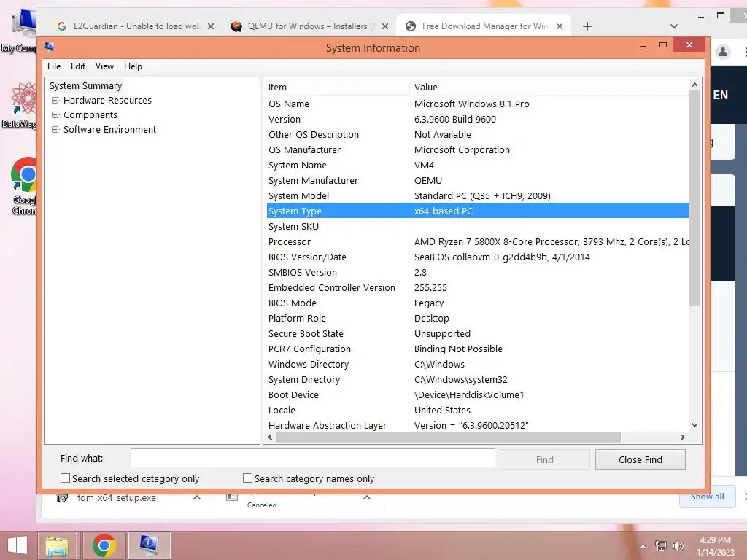
Task: Open a new Chrome tab
Action: pos(587,26)
